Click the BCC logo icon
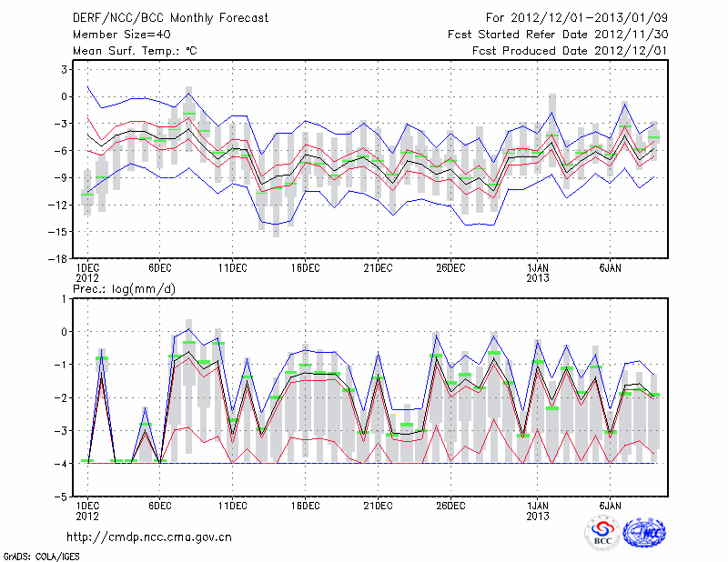This screenshot has height=562, width=728. (x=602, y=534)
